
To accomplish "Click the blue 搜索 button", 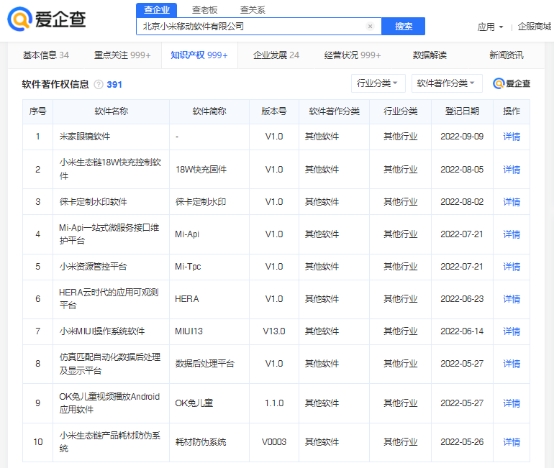I will click(403, 26).
